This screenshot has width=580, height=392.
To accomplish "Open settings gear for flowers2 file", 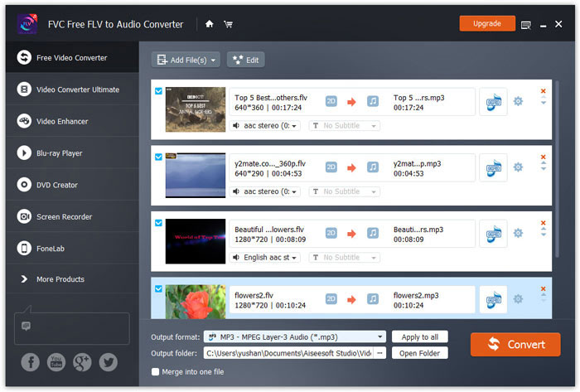I will click(x=518, y=299).
